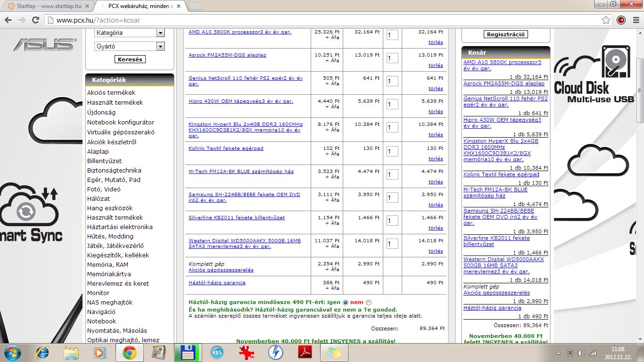Edit quantity field for Hipro 430W tápegység
644x362 pixels.
(x=392, y=105)
